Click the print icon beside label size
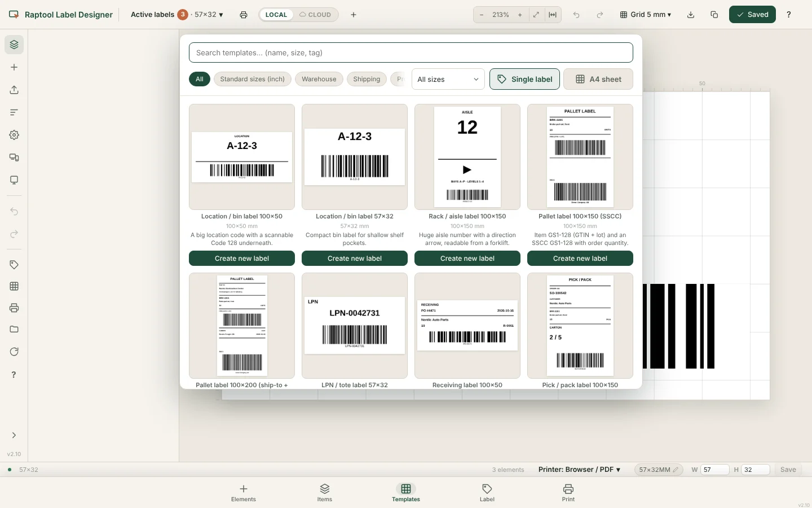The height and width of the screenshot is (508, 812). 244,15
